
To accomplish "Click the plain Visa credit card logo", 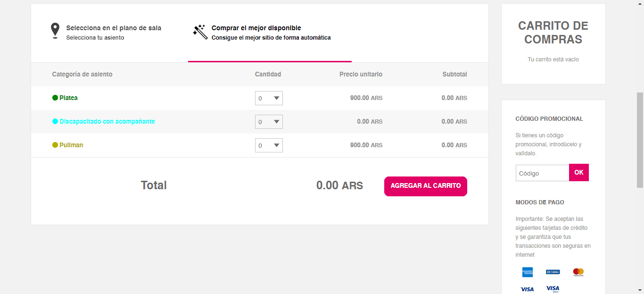I will coord(527,289).
